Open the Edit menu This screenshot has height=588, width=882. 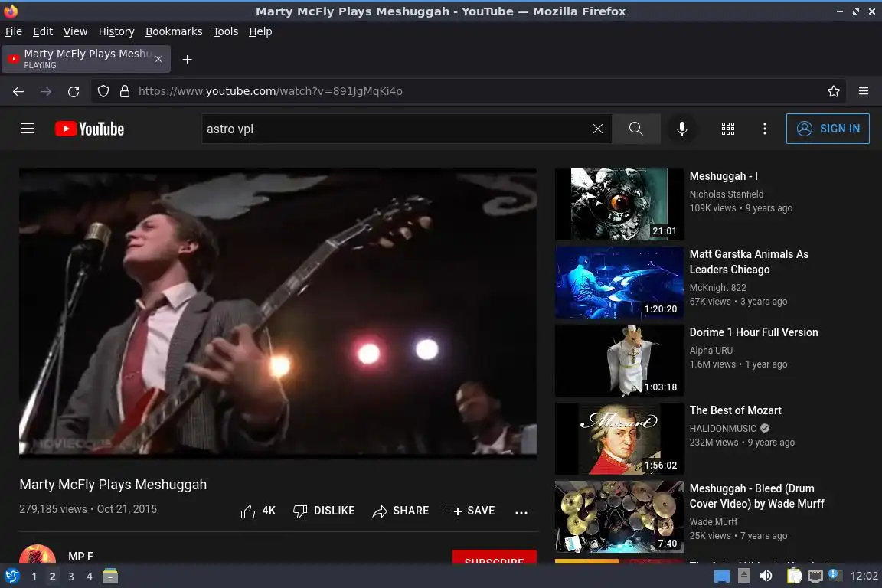click(43, 31)
